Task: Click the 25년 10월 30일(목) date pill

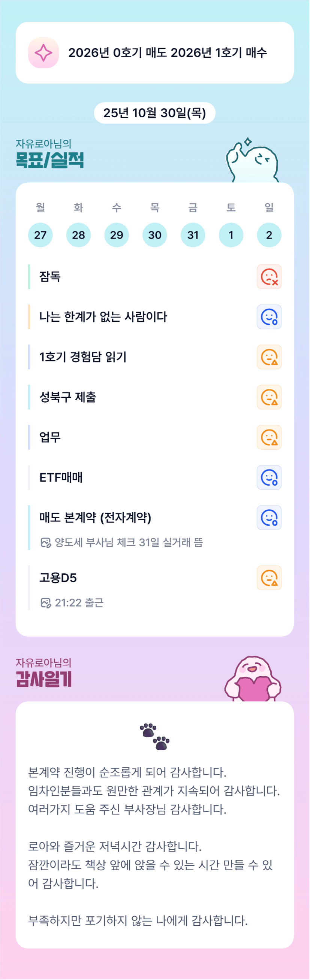Action: click(154, 113)
